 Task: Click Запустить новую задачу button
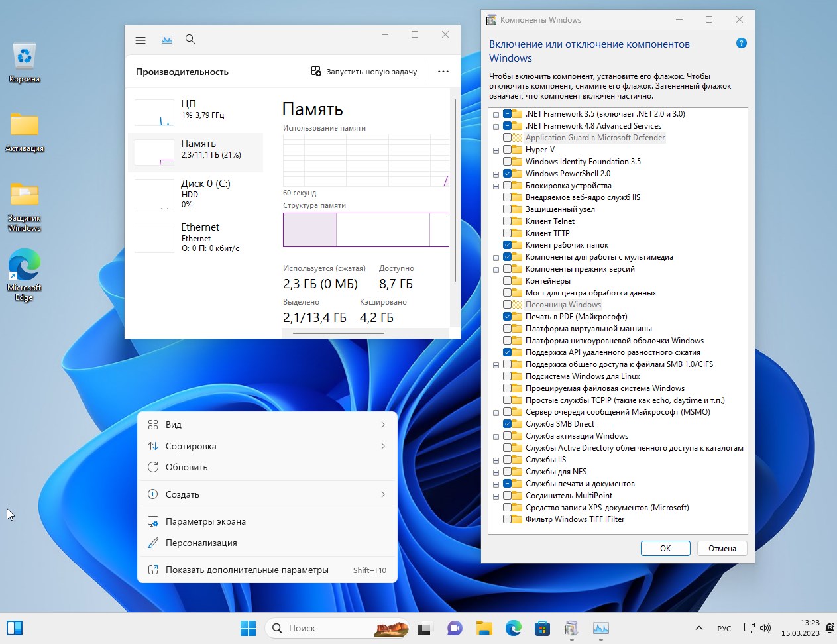point(364,72)
